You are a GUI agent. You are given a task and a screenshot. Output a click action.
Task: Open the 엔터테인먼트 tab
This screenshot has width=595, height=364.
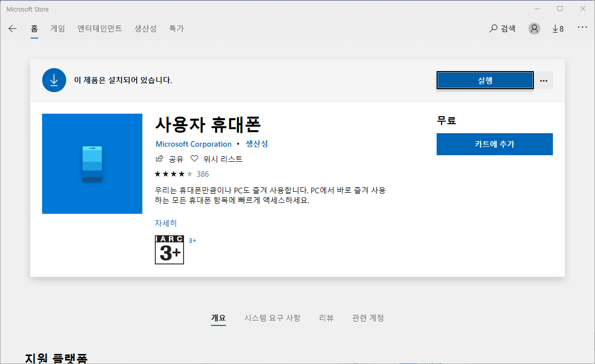coord(100,29)
